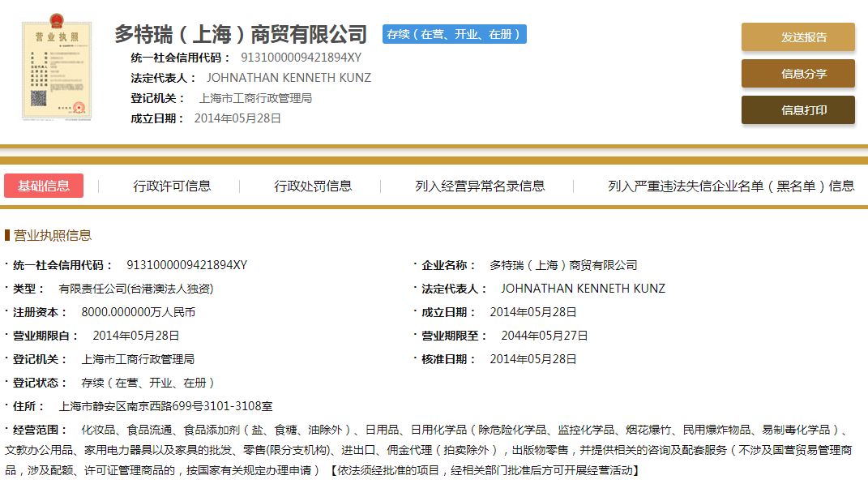Go to the 列入严重违法失信企业名单（黑名单）信息 tab

(731, 186)
